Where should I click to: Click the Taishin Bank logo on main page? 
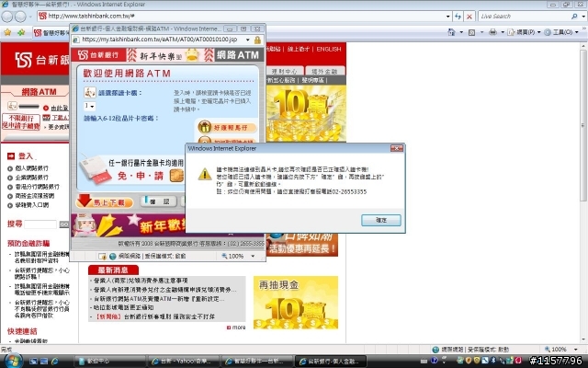tap(41, 60)
